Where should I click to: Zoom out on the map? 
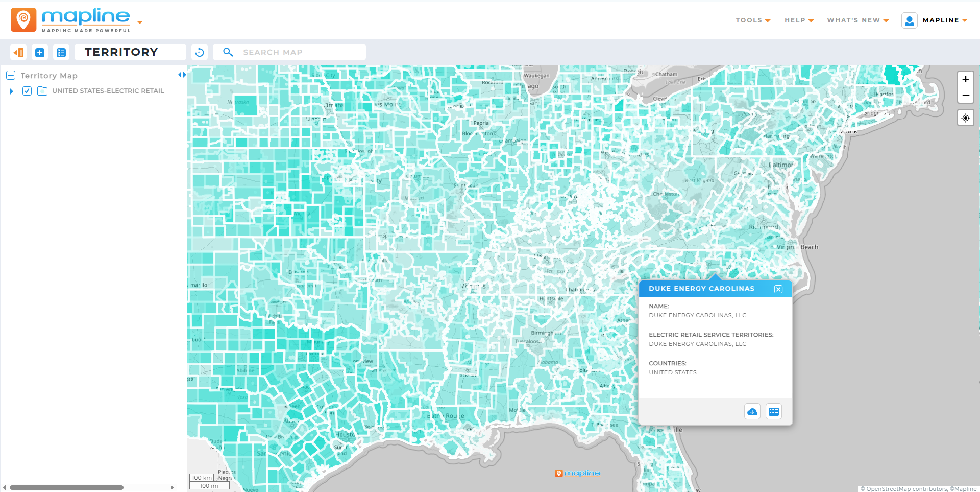pyautogui.click(x=966, y=96)
